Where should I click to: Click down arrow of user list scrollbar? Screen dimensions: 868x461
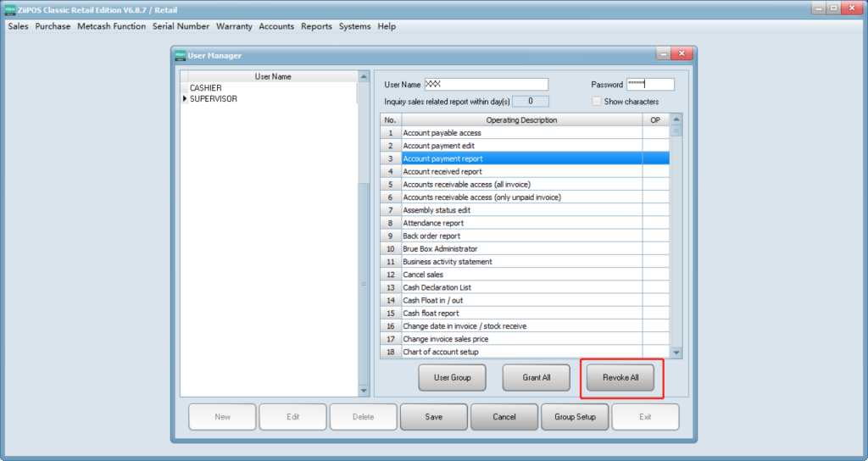[364, 391]
